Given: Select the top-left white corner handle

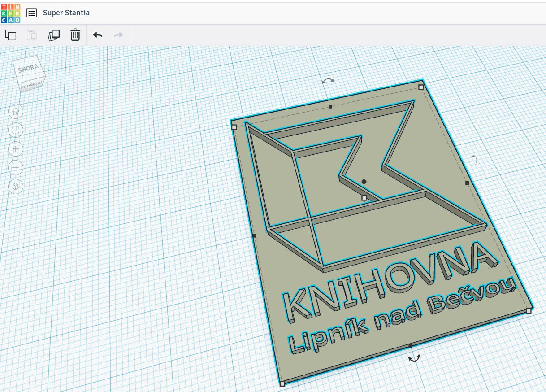Looking at the screenshot, I should (x=234, y=127).
